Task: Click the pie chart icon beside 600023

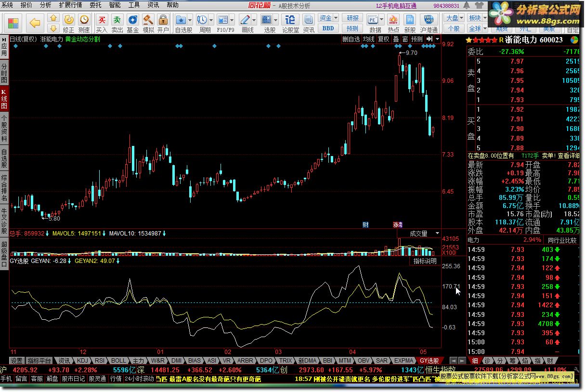Action: tap(574, 40)
